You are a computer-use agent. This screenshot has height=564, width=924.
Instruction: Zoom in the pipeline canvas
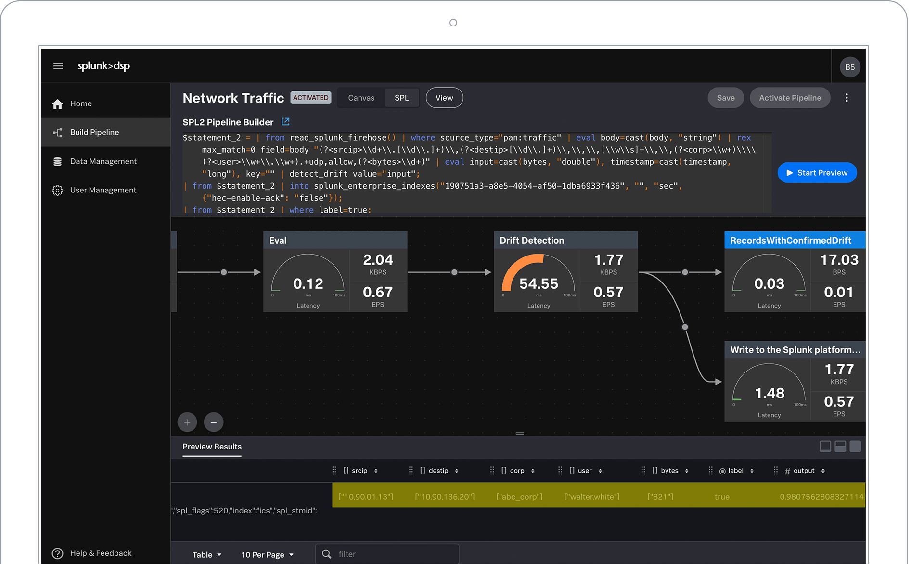point(187,422)
